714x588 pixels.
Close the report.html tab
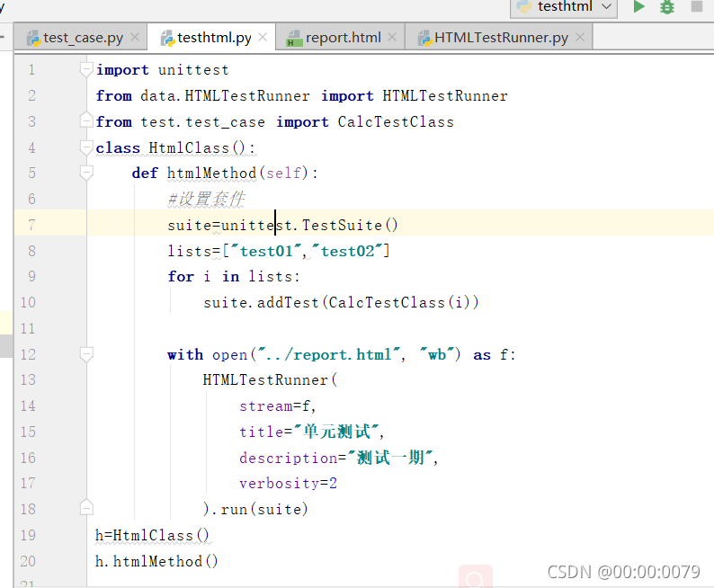pyautogui.click(x=391, y=37)
